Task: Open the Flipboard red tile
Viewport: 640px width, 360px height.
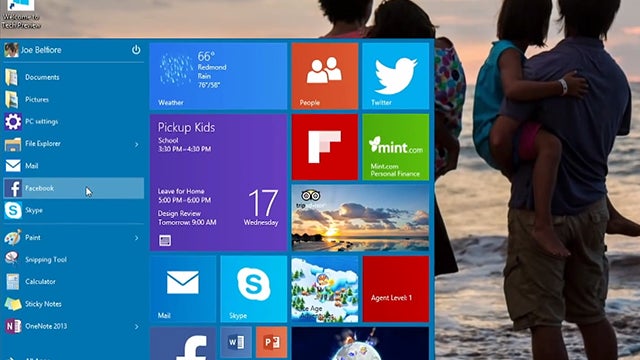Action: 325,147
